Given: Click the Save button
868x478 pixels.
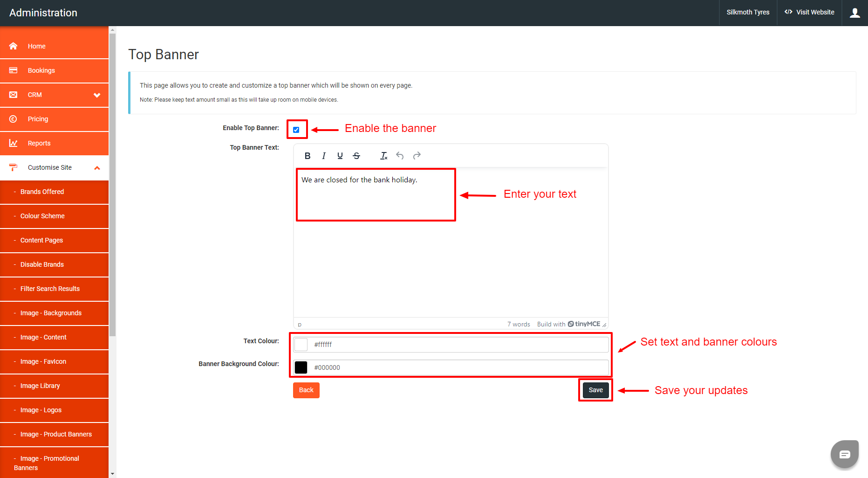Looking at the screenshot, I should [595, 390].
